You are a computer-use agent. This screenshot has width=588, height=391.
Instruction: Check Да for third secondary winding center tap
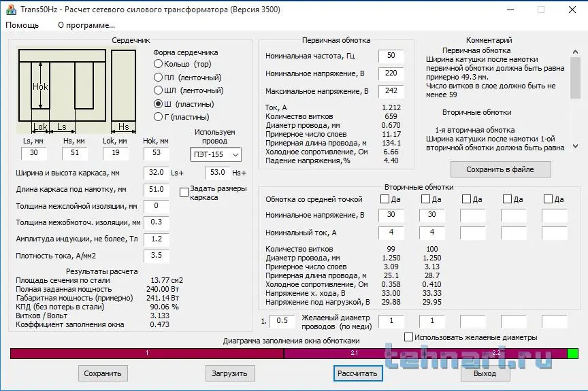466,199
